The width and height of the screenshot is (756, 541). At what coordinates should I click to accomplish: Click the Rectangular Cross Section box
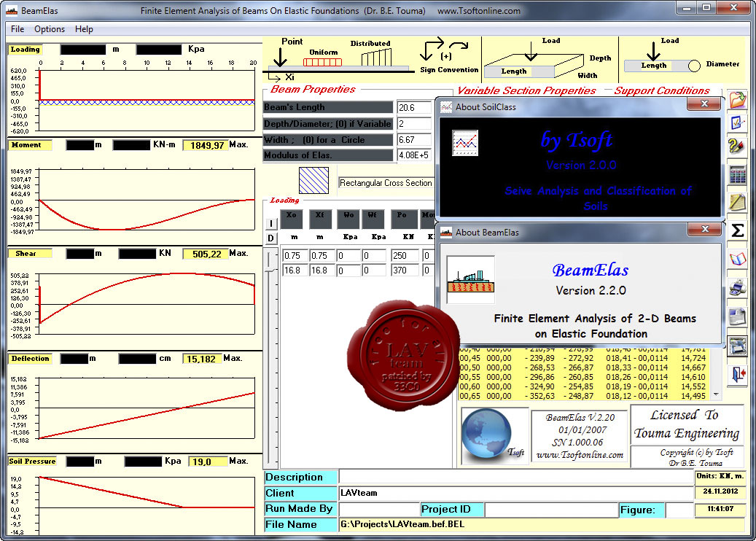coord(386,183)
